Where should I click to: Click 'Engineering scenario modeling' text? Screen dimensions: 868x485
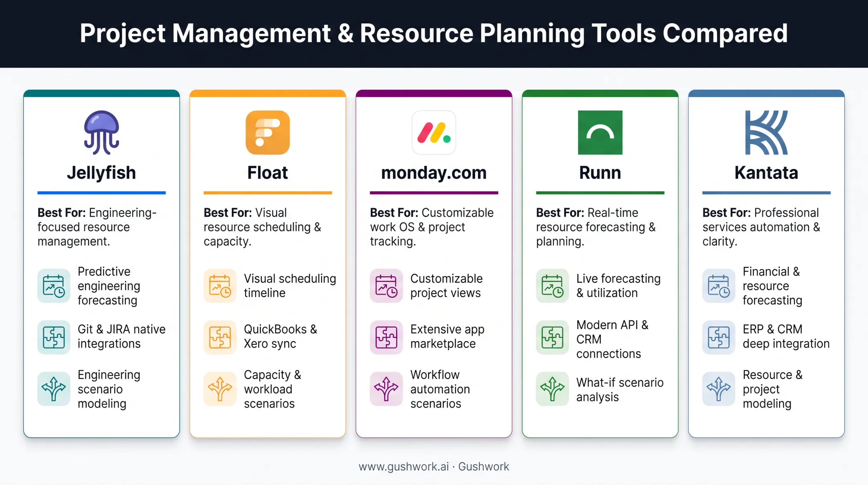(x=109, y=389)
